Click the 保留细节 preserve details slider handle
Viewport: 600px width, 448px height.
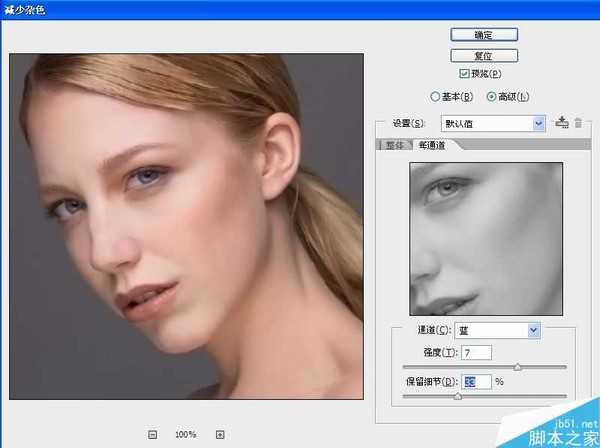click(x=457, y=396)
